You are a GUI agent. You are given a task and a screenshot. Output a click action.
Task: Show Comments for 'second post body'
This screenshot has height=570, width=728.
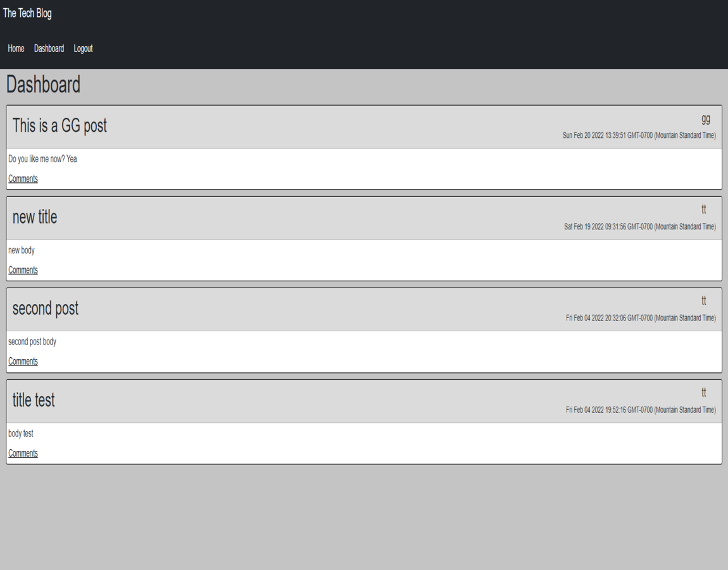click(23, 362)
